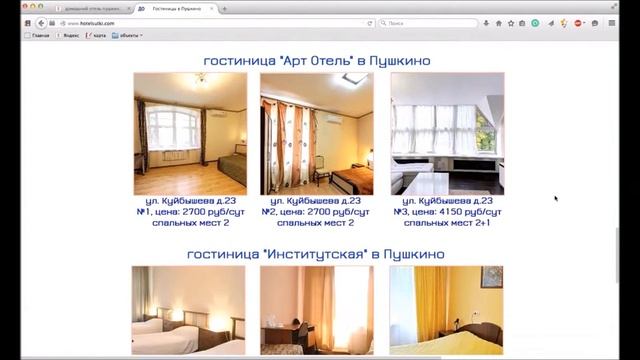The height and width of the screenshot is (360, 640).
Task: Open the browser hamburger menu
Action: pyautogui.click(x=612, y=23)
